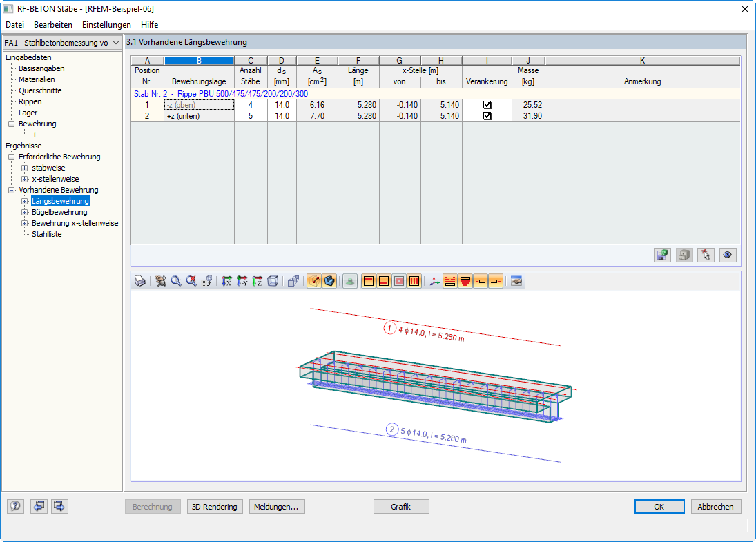
Task: Click the Grafik button
Action: tap(401, 507)
